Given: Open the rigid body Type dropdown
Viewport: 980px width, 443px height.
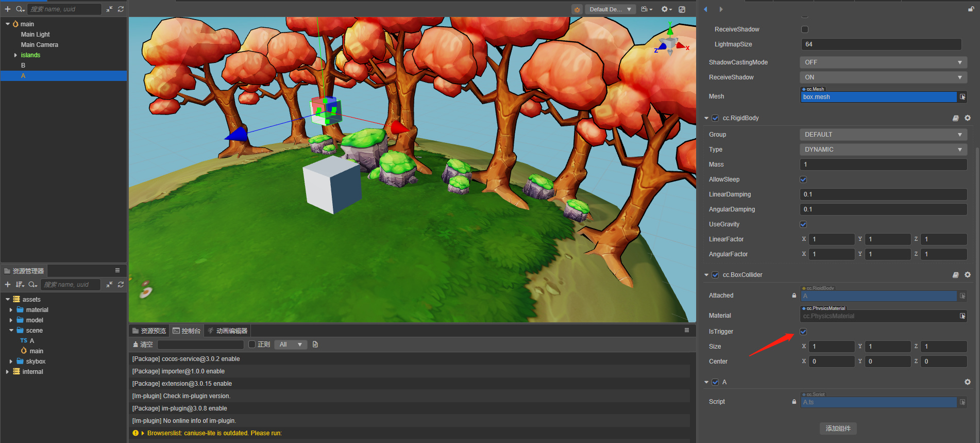Looking at the screenshot, I should 883,150.
